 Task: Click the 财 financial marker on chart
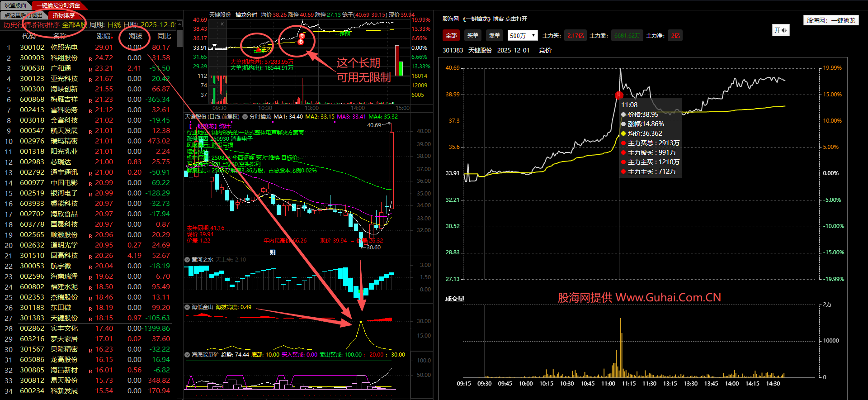coord(273,252)
